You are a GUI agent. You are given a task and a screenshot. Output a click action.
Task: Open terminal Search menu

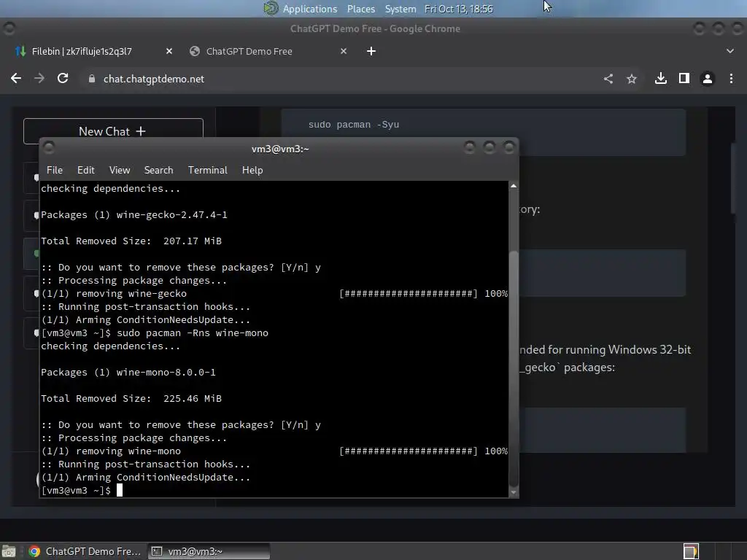pos(158,170)
